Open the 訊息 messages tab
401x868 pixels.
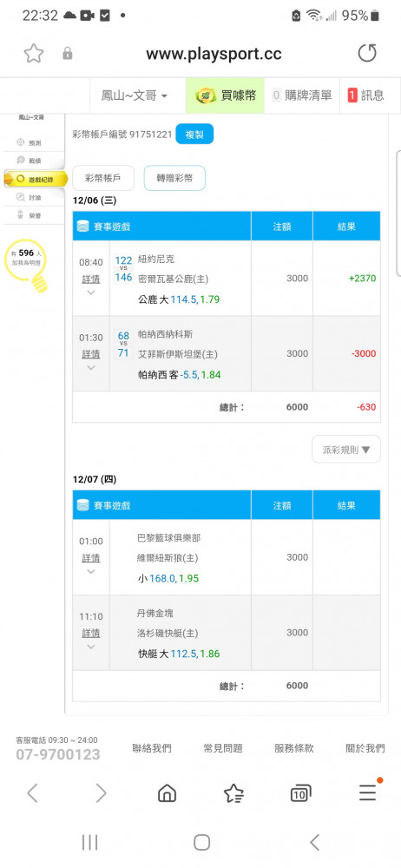(x=365, y=95)
